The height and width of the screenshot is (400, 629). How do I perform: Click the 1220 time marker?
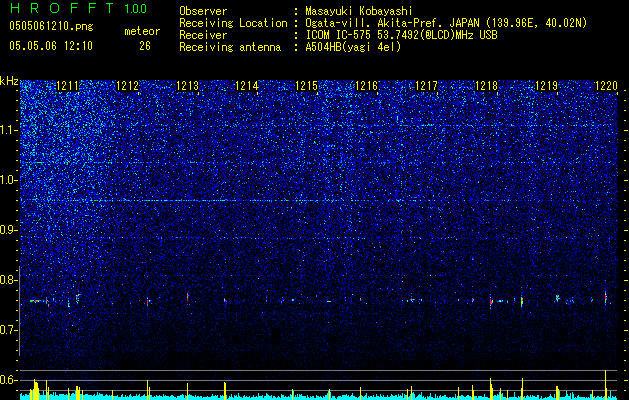(x=606, y=86)
